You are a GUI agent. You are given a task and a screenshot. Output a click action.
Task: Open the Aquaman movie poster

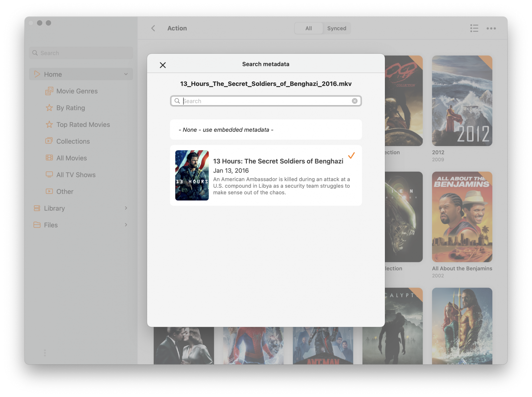[x=462, y=326]
